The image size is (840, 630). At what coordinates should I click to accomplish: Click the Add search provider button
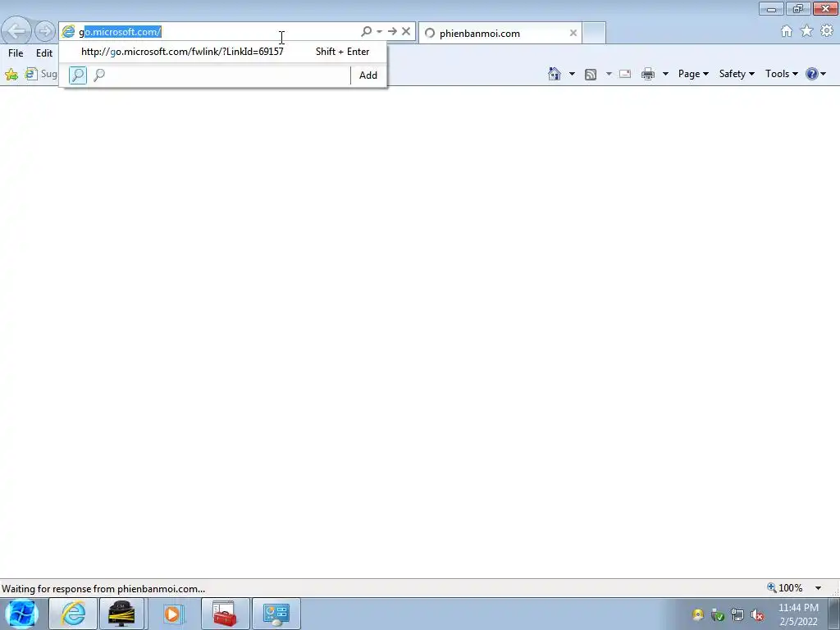368,75
